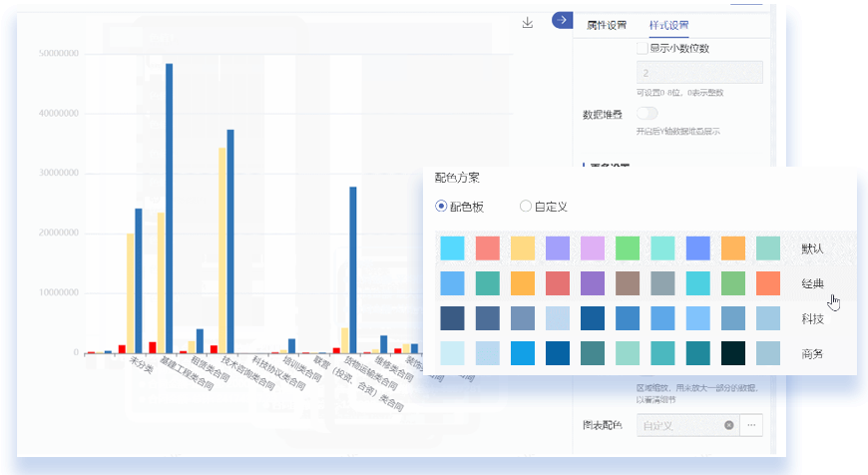Click the tallest blue bar for 基建工程类合同
Screen dimensions: 868x475
click(x=169, y=209)
